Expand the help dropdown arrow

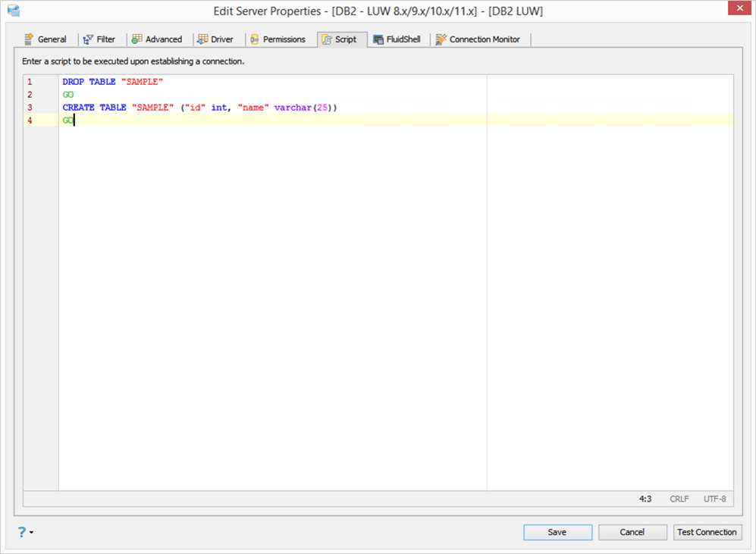[x=31, y=532]
